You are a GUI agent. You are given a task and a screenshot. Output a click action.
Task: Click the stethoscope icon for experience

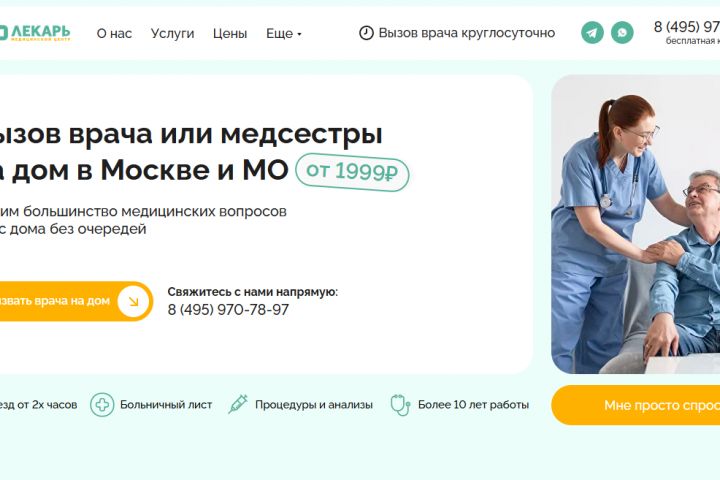click(x=400, y=405)
